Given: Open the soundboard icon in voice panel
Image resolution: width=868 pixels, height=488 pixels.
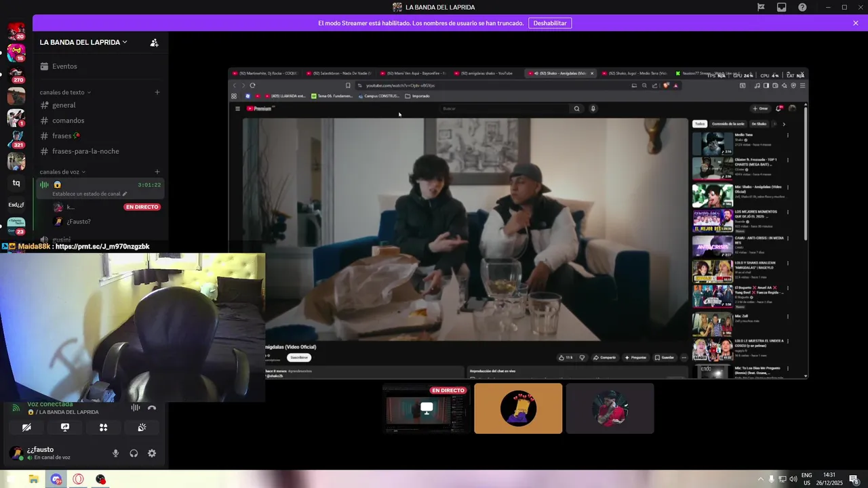Looking at the screenshot, I should coord(142,428).
